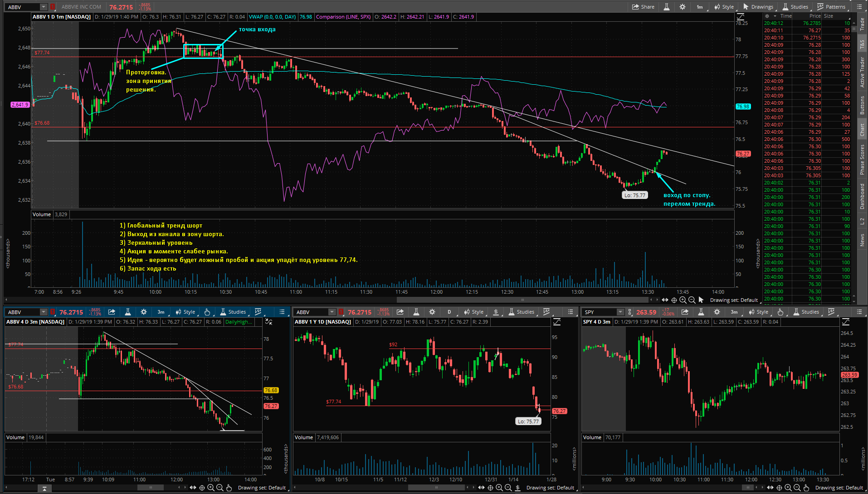This screenshot has width=868, height=494.
Task: Click share icon in ABBV daily chart toolbar
Action: pyautogui.click(x=400, y=312)
